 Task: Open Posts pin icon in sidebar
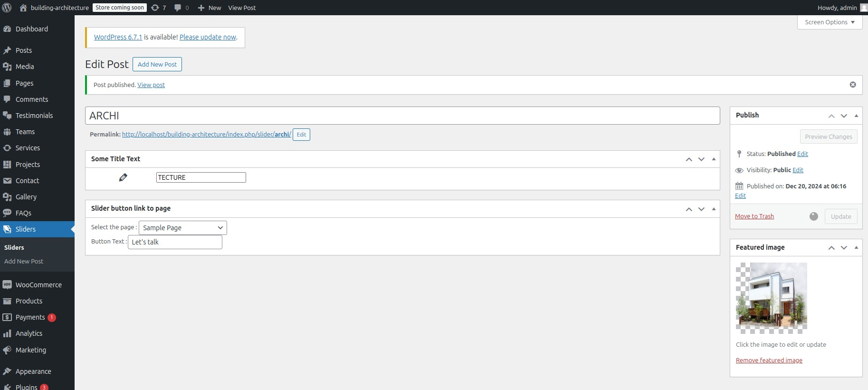(7, 50)
